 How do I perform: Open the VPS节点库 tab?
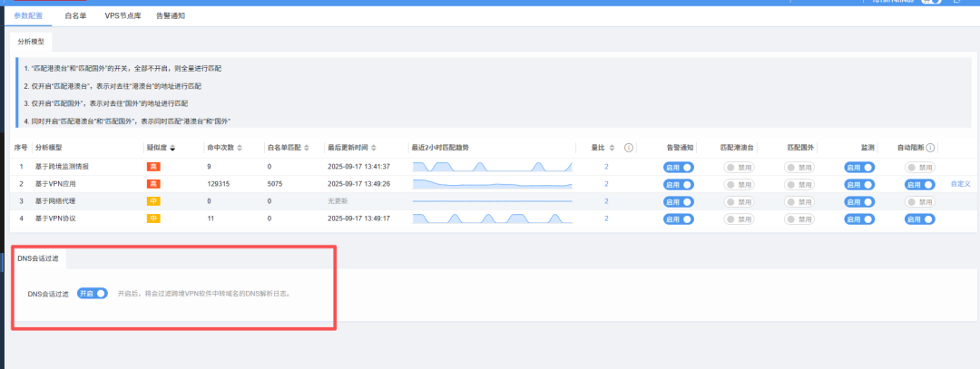[123, 16]
